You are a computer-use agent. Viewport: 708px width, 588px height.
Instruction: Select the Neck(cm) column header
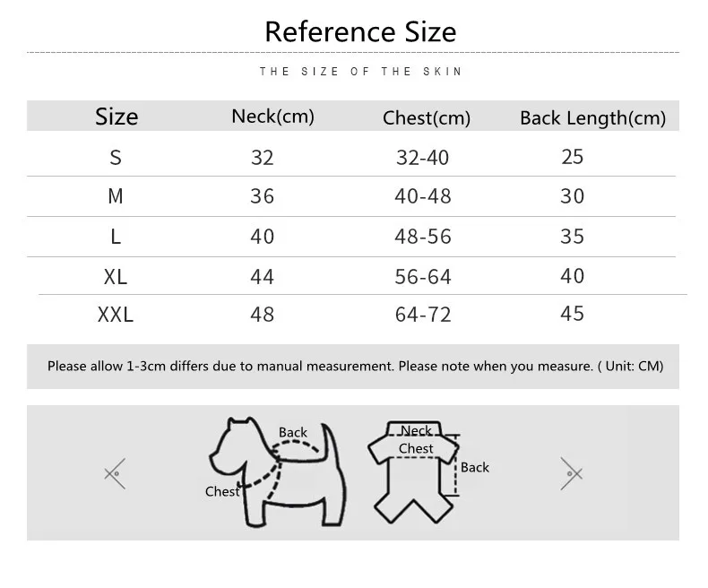point(272,117)
